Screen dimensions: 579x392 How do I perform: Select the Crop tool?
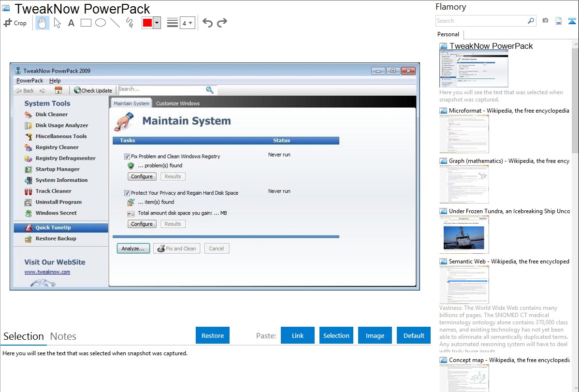pyautogui.click(x=15, y=23)
